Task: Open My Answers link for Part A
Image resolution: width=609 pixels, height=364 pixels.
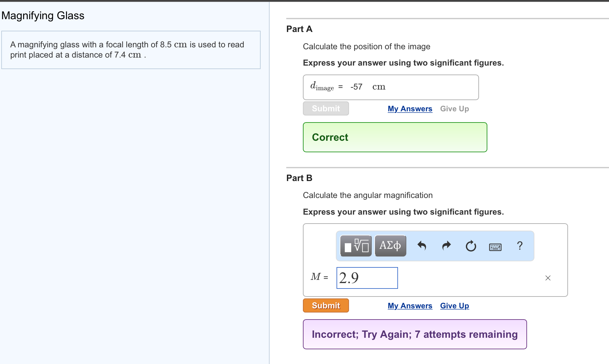Action: click(x=410, y=109)
